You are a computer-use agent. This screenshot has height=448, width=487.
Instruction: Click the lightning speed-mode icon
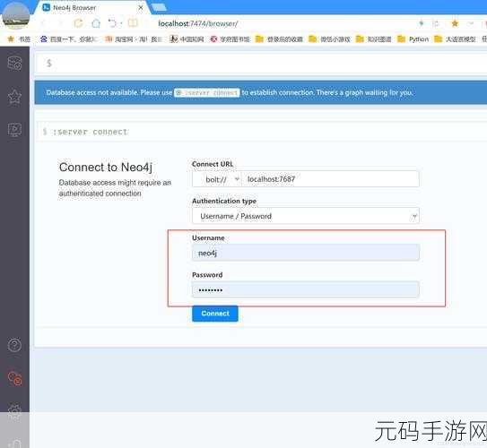[x=422, y=23]
